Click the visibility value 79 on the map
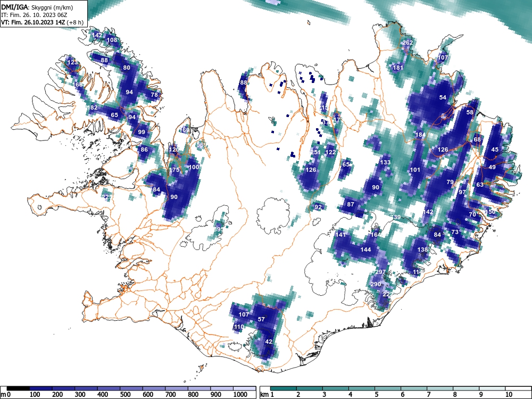Viewport: 532px width, 399px height. click(450, 182)
